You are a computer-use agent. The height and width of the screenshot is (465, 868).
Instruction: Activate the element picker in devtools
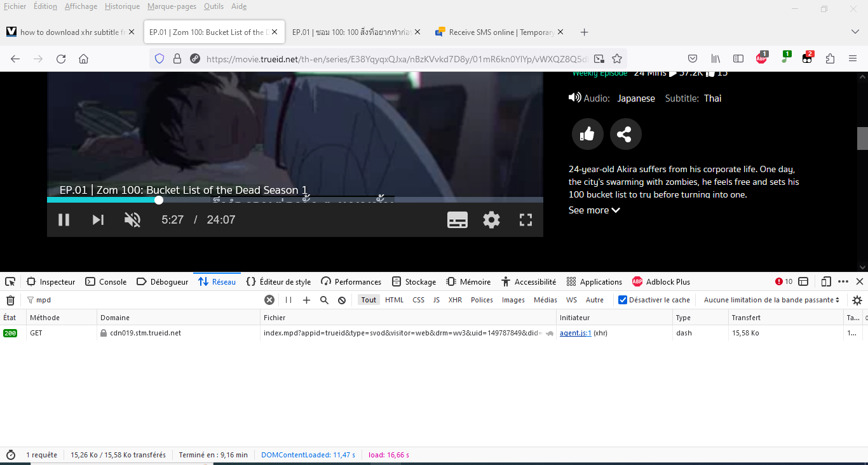[10, 281]
